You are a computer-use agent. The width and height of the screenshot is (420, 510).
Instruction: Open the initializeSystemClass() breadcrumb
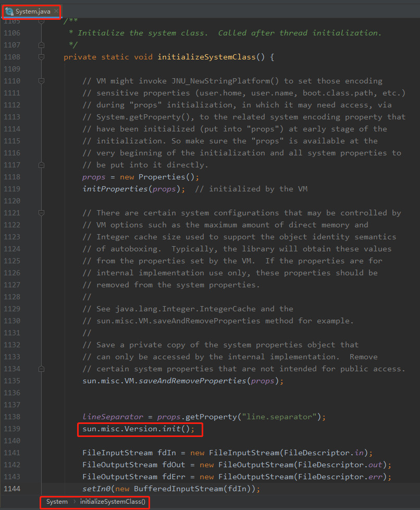(x=113, y=502)
